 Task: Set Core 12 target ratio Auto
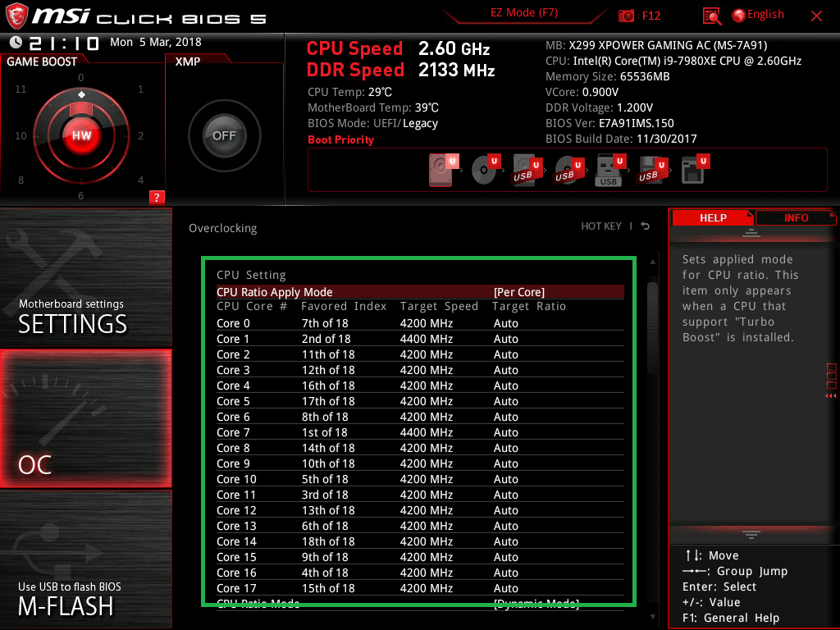(505, 510)
